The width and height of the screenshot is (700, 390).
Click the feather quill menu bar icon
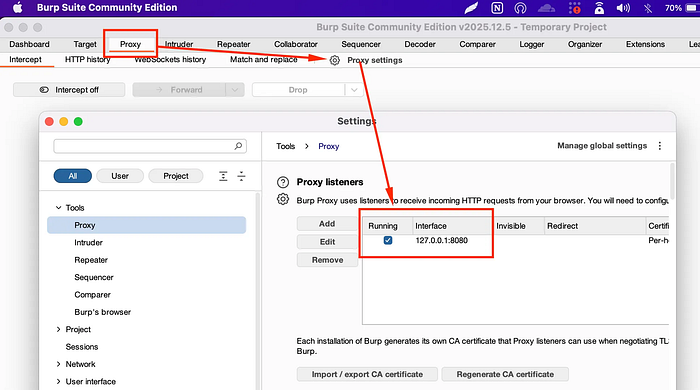(471, 8)
